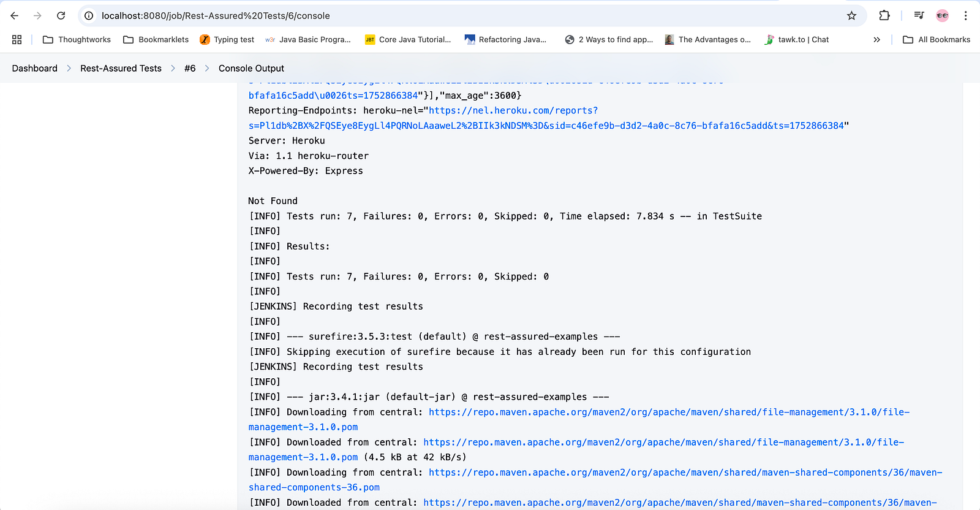Click 'Via: 1.1 heroku-router' line
The image size is (980, 510).
(308, 156)
